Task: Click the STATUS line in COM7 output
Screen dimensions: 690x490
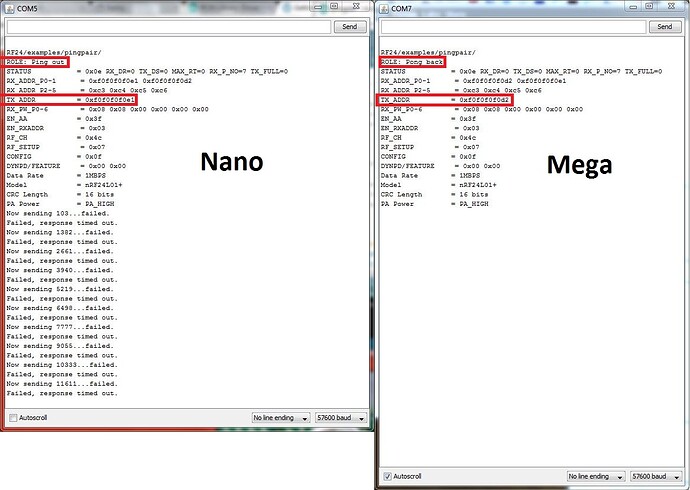Action: point(521,71)
